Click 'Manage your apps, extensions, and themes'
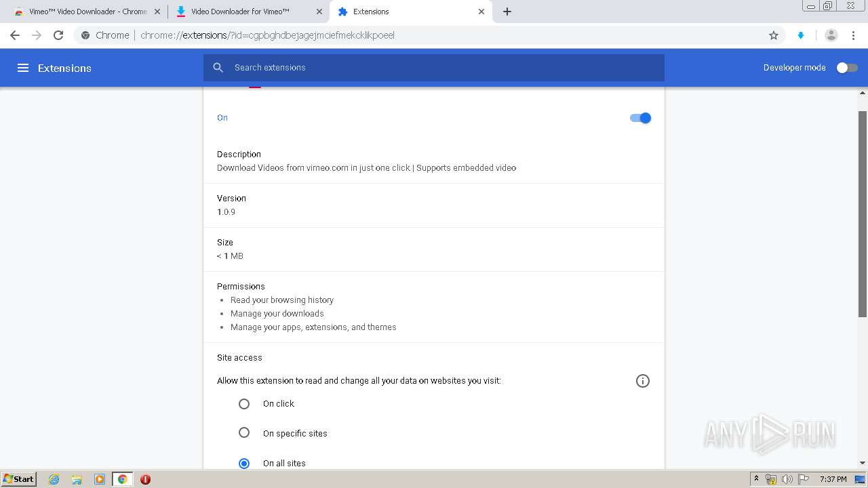The height and width of the screenshot is (488, 868). [x=313, y=327]
